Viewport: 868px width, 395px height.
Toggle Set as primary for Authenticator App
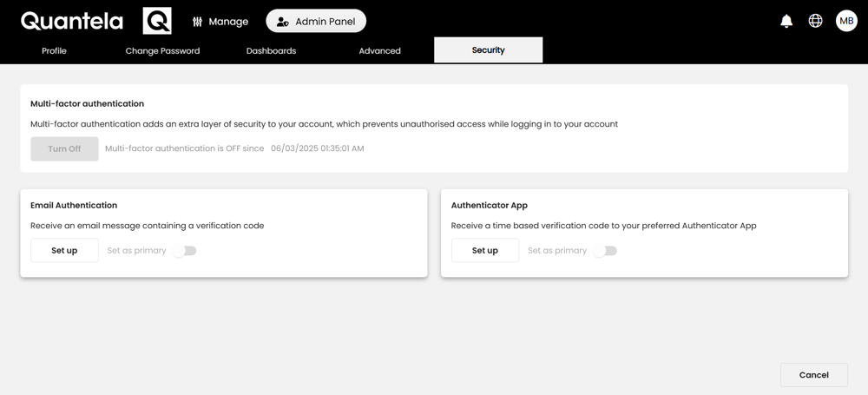(605, 251)
